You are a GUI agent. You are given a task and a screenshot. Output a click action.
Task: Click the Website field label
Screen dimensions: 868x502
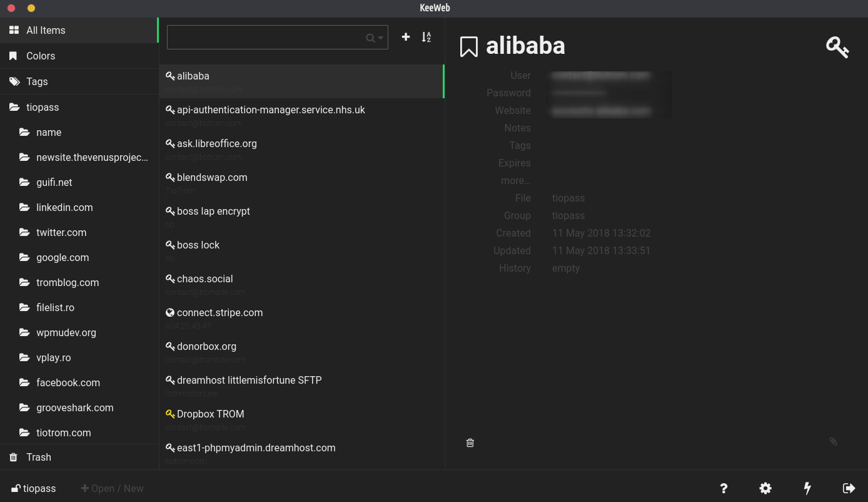(x=513, y=110)
